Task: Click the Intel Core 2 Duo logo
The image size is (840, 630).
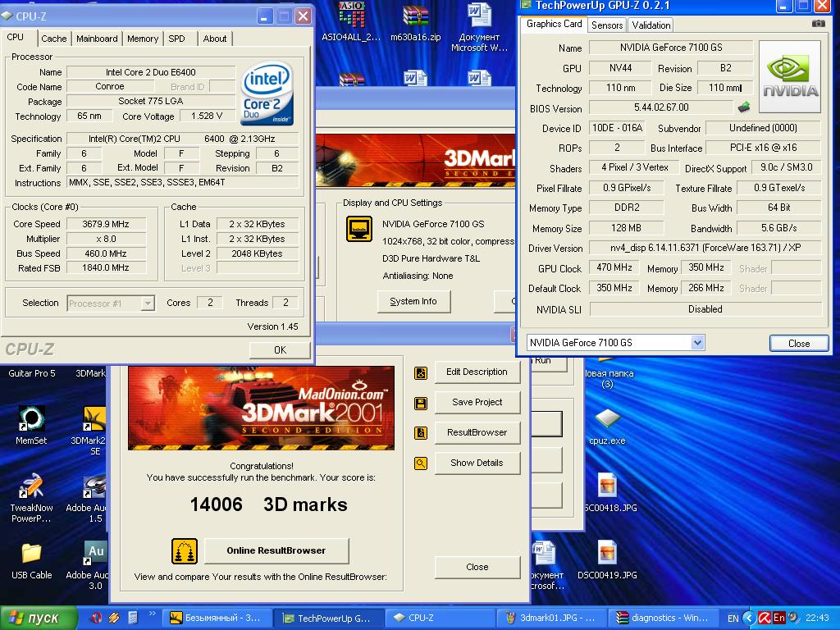Action: pos(267,94)
